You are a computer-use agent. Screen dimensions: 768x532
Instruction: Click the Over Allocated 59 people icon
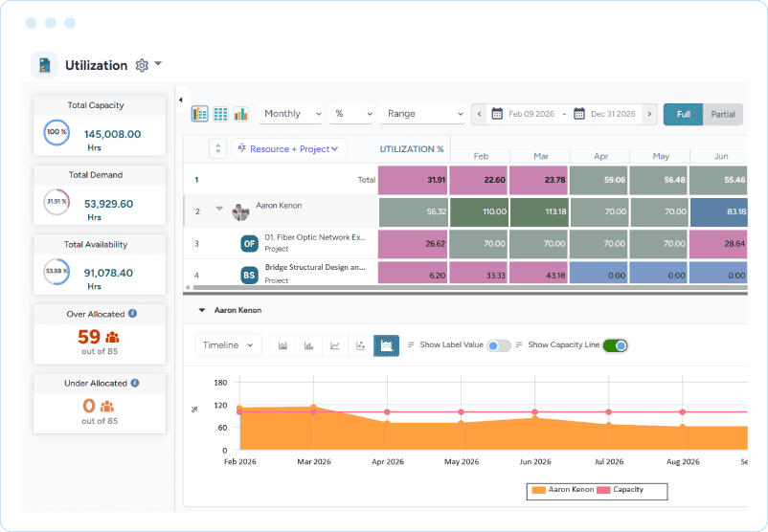112,337
